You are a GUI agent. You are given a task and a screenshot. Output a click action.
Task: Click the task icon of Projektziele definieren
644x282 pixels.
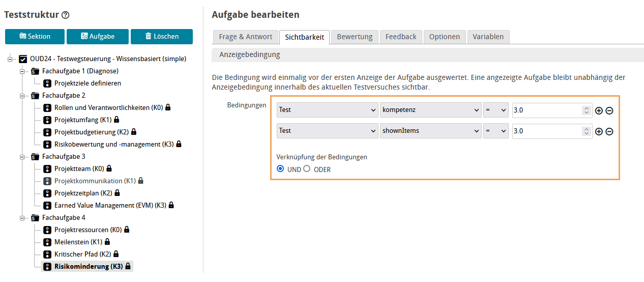tap(47, 83)
